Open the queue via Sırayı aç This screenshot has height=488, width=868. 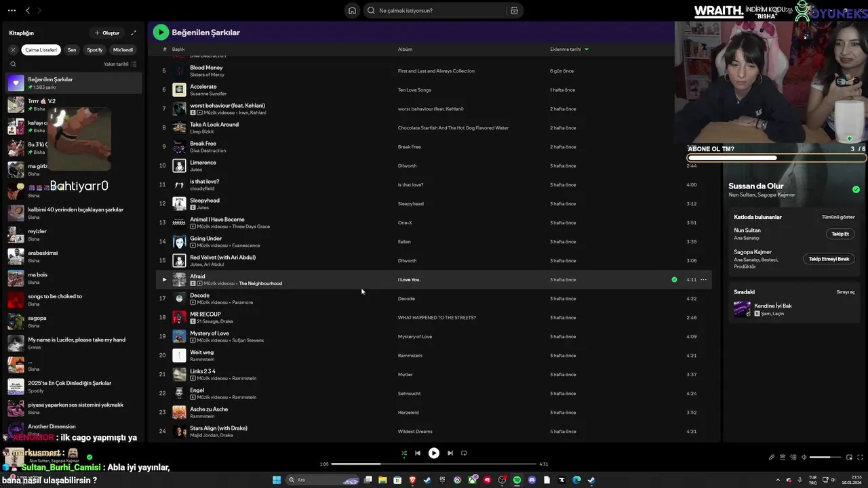coord(846,292)
